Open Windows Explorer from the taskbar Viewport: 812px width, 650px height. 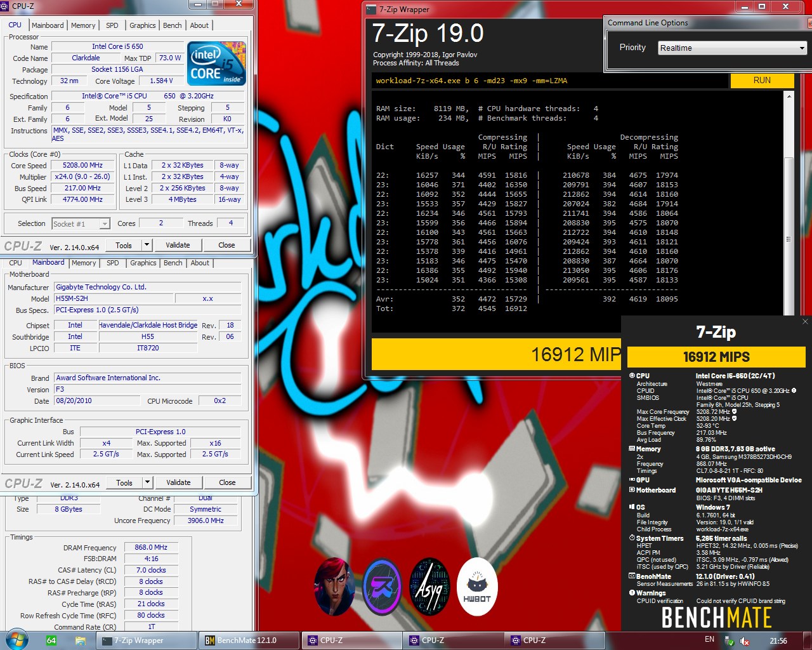[81, 640]
